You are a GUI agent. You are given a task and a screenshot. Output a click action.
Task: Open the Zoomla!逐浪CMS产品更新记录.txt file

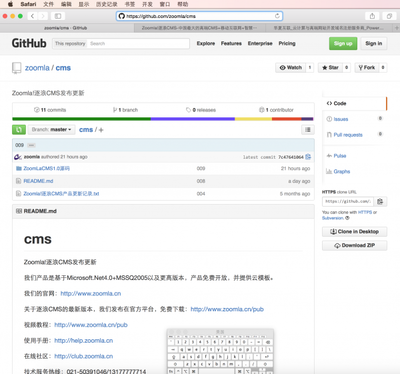click(x=61, y=194)
